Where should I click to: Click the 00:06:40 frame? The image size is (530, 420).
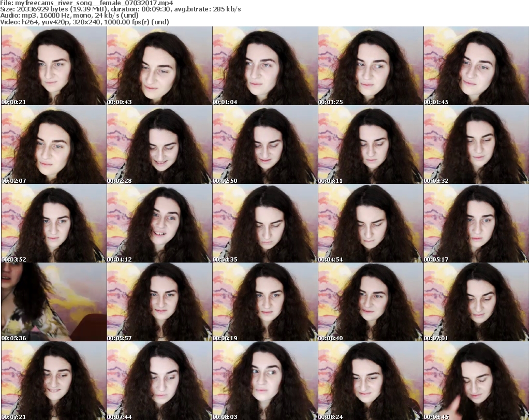coord(371,302)
